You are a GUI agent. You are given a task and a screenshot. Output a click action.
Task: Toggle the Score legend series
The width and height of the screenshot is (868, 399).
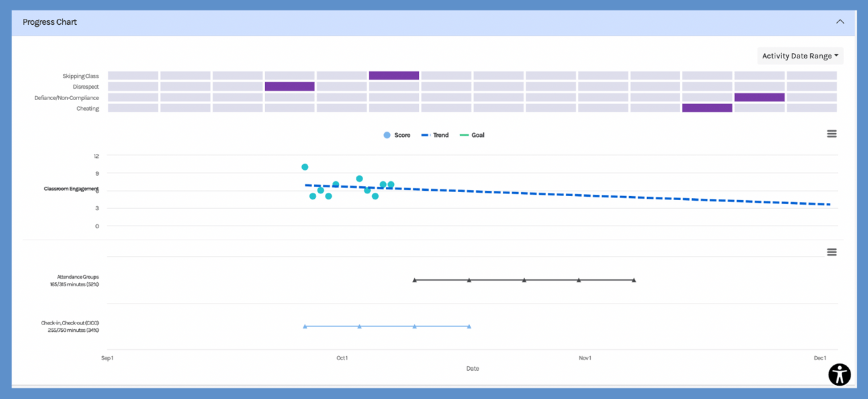click(x=397, y=135)
